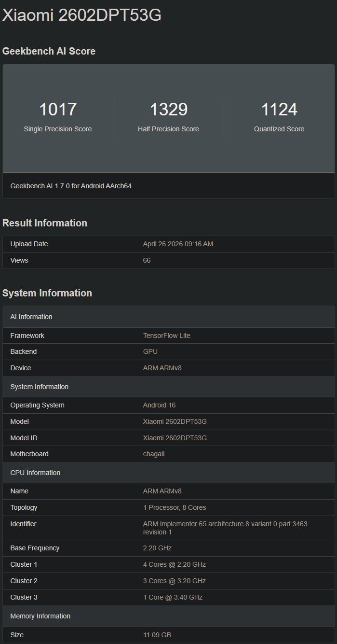Click the Cluster 3 value 1 Core @ 3.40 GHz

pyautogui.click(x=173, y=597)
